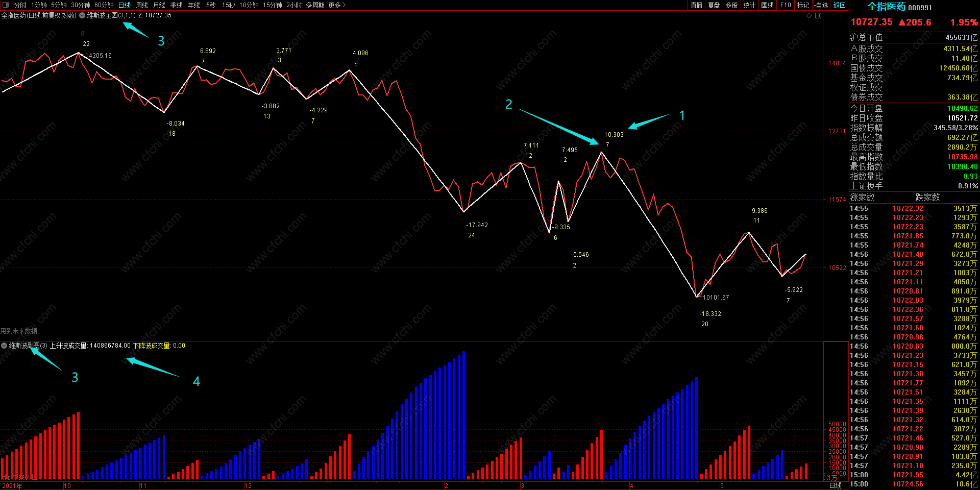Select the 5分钟 period
The width and height of the screenshot is (980, 490).
[59, 5]
